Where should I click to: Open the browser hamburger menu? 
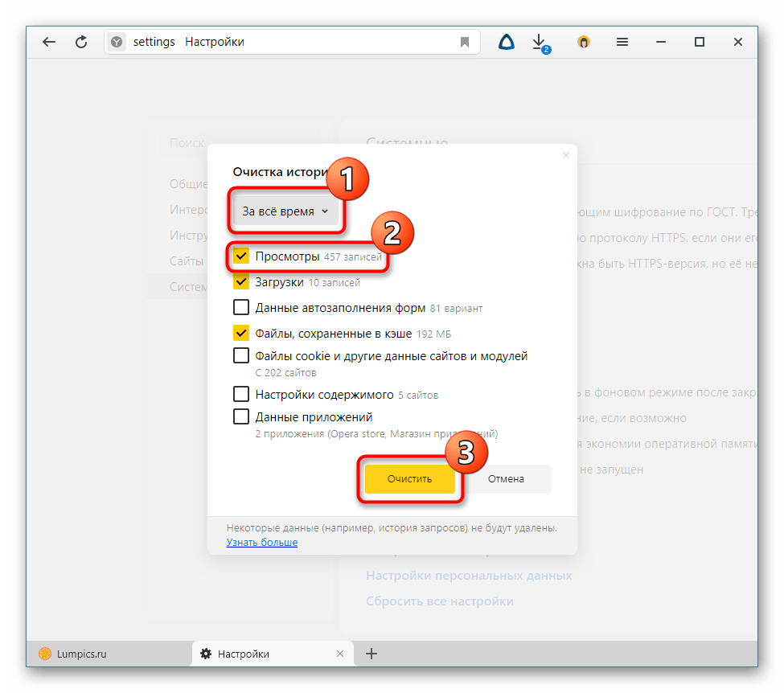pyautogui.click(x=622, y=43)
